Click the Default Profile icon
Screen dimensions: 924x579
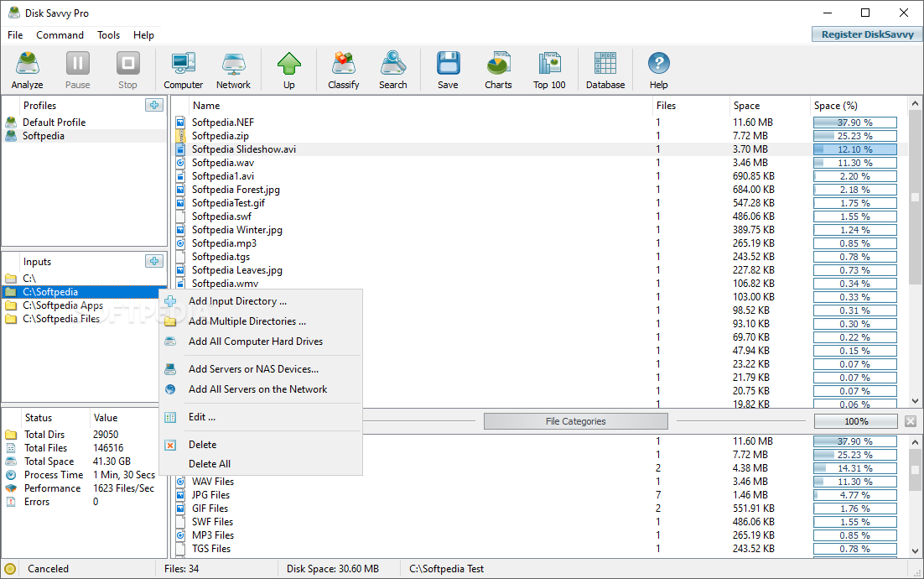(x=11, y=122)
